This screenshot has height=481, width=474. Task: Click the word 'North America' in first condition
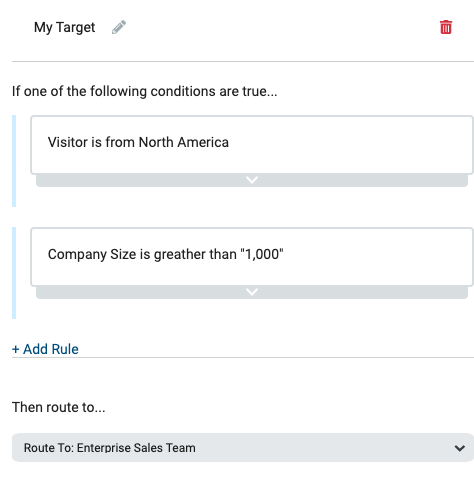(184, 142)
